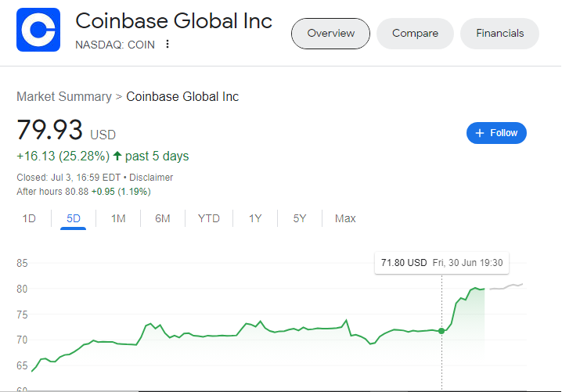Click the Coinbase logo icon
The image size is (562, 392).
pyautogui.click(x=38, y=31)
